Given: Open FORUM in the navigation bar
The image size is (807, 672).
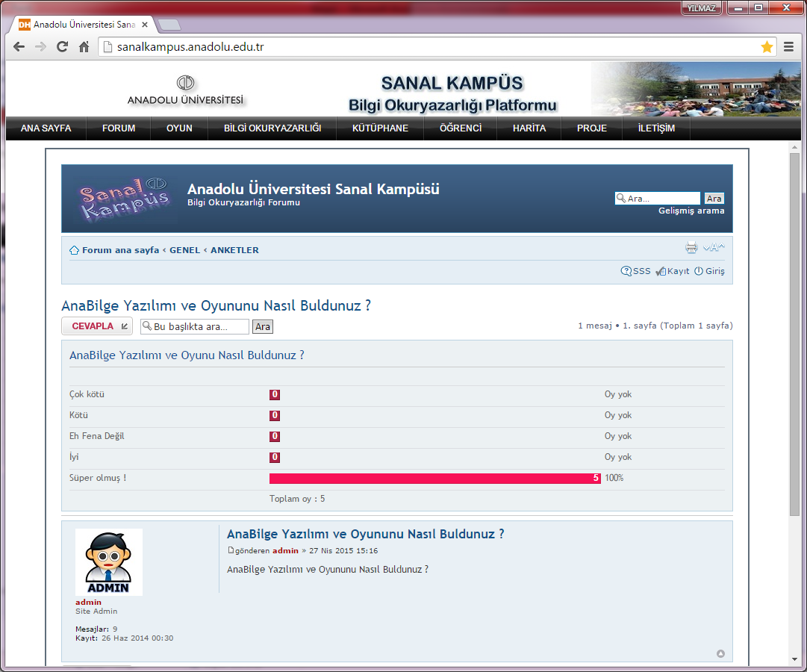Looking at the screenshot, I should (119, 128).
